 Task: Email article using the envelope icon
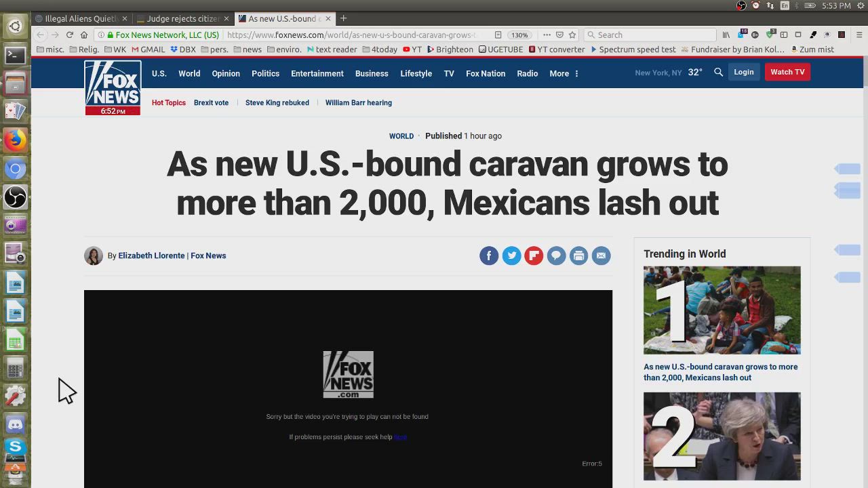coord(601,256)
